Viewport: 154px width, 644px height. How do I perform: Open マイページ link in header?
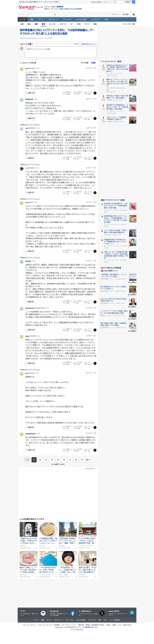click(x=115, y=14)
